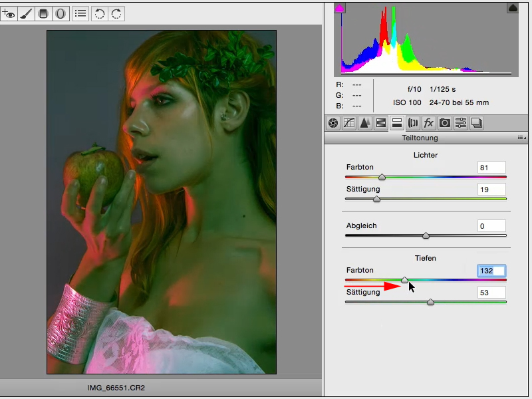
Task: Open the Detail panel tab
Action: (364, 123)
